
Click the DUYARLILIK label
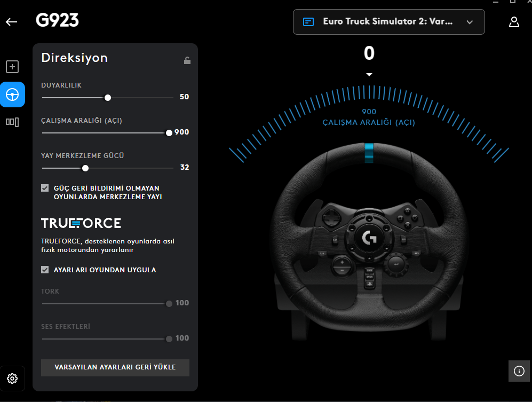[61, 85]
